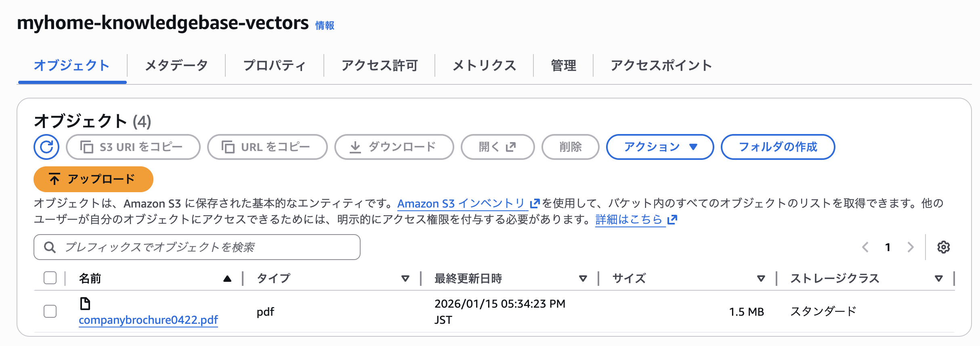Viewport: 980px width, 346px height.
Task: Open the アクセス許可 tab
Action: (379, 65)
